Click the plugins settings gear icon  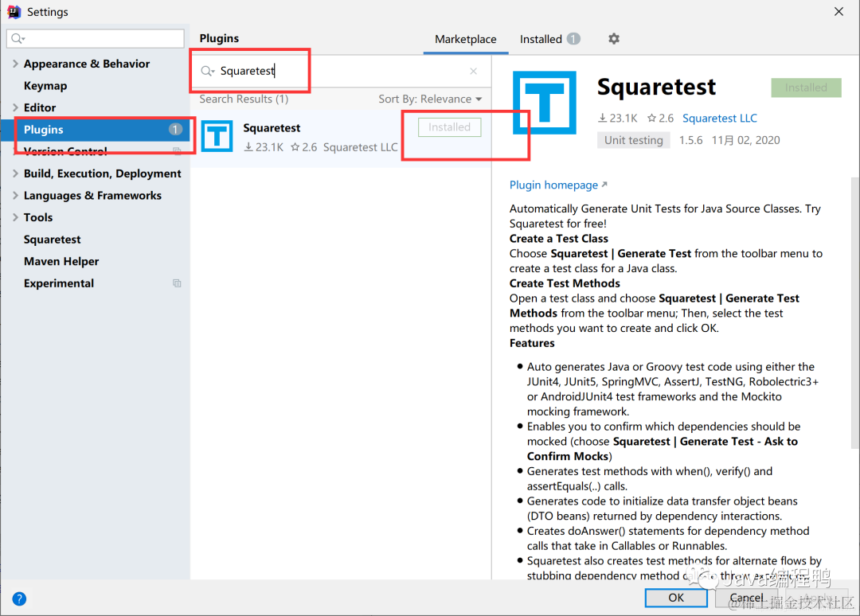(x=614, y=39)
